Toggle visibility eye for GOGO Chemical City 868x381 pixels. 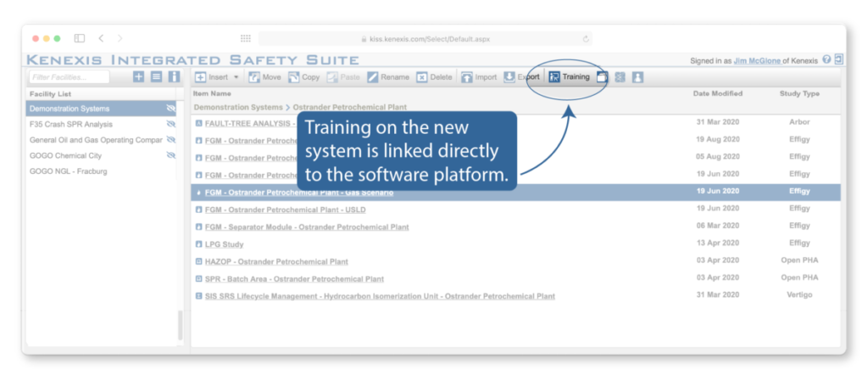[171, 155]
